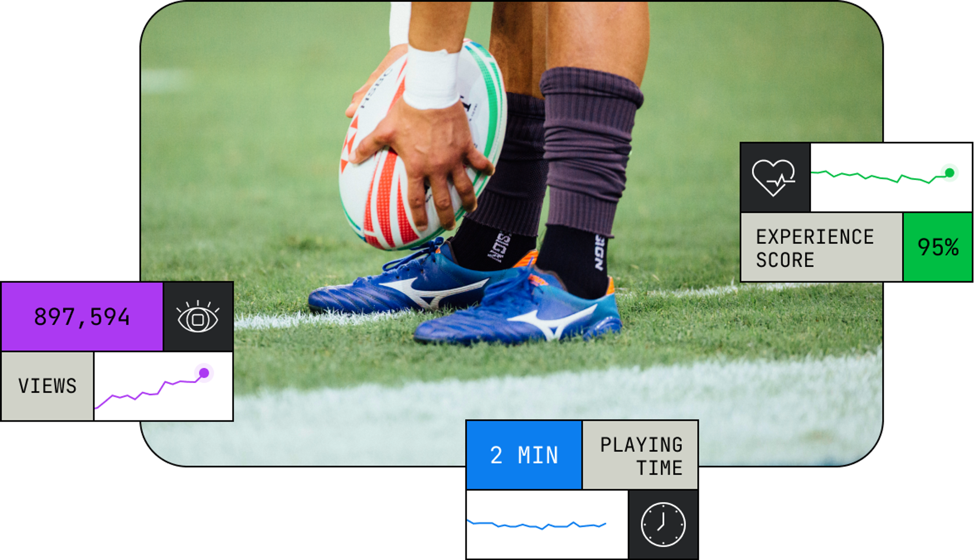Viewport: 975px width, 560px height.
Task: Select the blue 2 MIN tile
Action: click(524, 455)
